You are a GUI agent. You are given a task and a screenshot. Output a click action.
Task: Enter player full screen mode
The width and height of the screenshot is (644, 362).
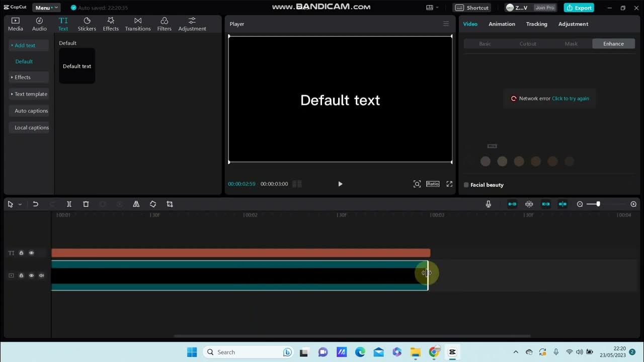[x=449, y=184]
